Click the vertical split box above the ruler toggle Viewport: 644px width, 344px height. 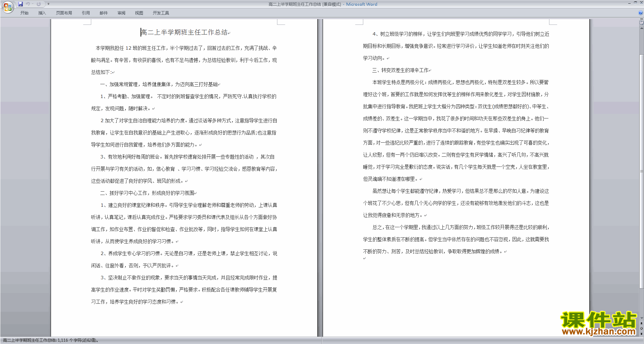pos(641,19)
